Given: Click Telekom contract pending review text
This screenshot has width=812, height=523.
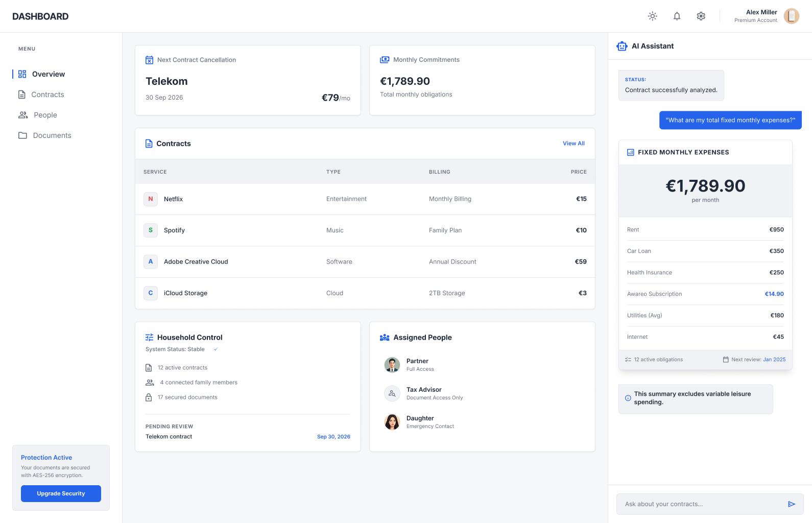Looking at the screenshot, I should (169, 437).
